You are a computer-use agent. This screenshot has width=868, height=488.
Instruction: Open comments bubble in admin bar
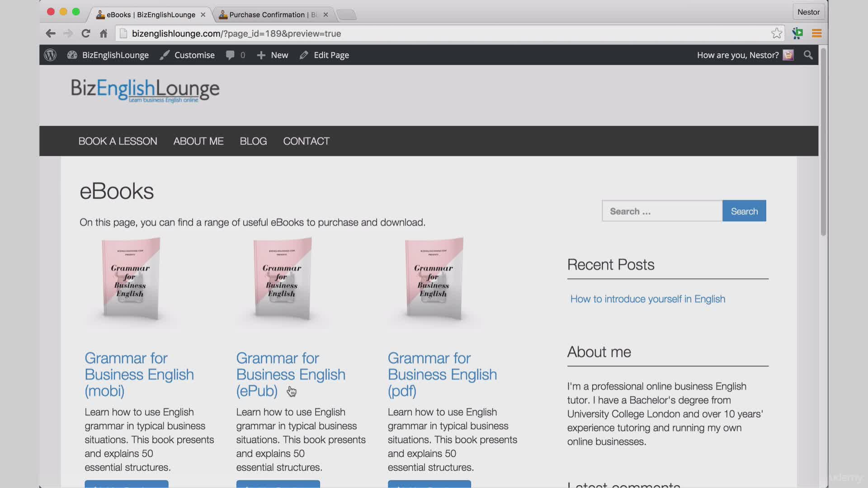(x=236, y=55)
